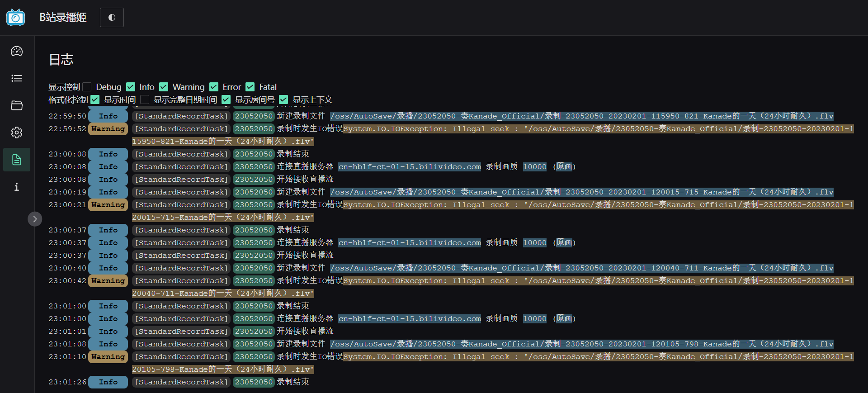This screenshot has width=868, height=393.
Task: Open the file browser folder icon
Action: pos(17,105)
